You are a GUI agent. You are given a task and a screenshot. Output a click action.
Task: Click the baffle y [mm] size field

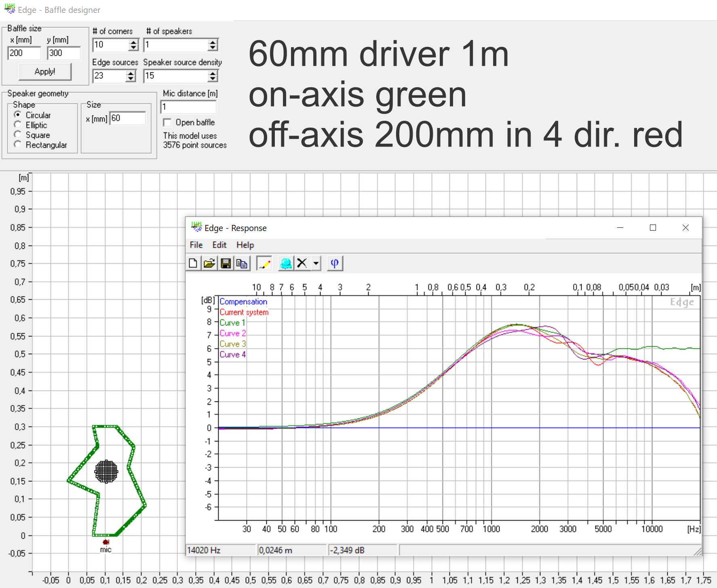64,53
